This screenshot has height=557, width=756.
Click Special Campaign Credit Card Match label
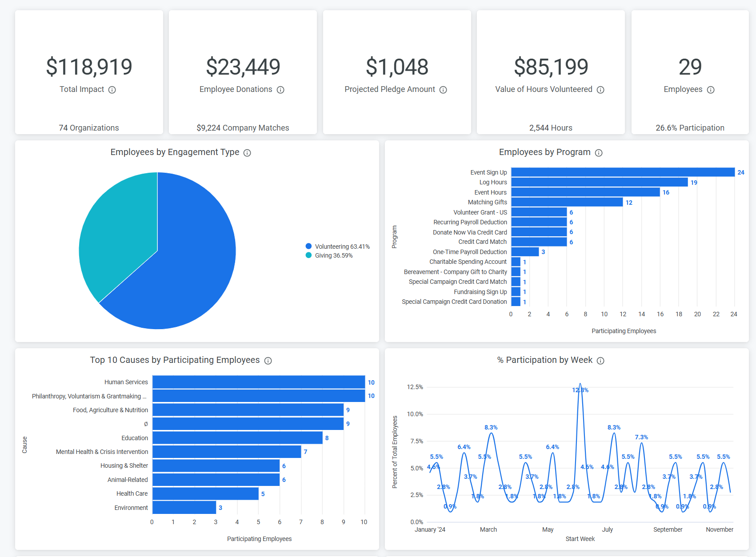tap(458, 282)
